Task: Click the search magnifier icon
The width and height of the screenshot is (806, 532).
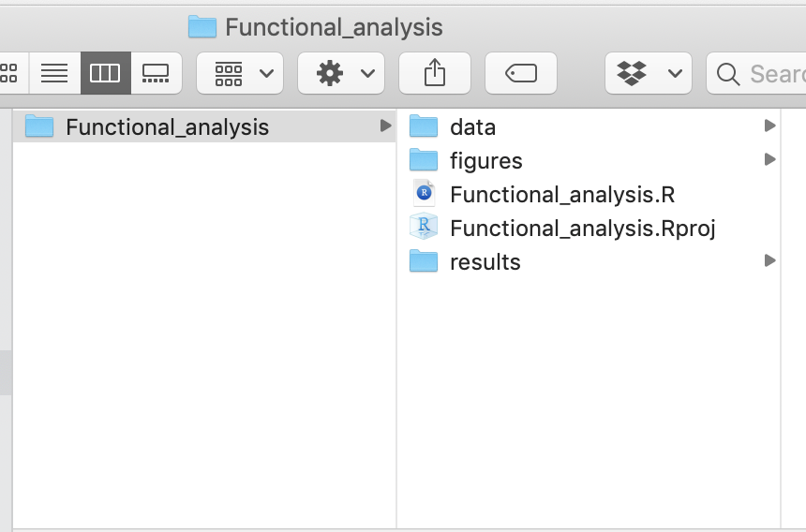Action: [729, 73]
